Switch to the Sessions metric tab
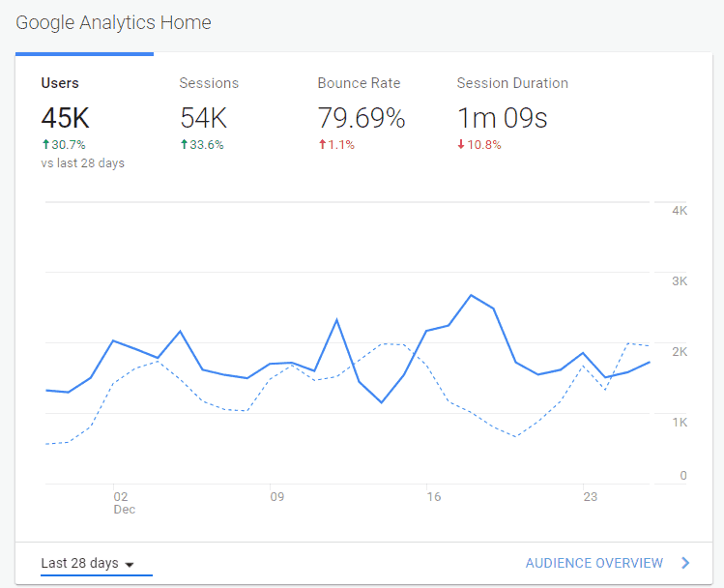Screen dimensions: 724x588 pos(209,83)
